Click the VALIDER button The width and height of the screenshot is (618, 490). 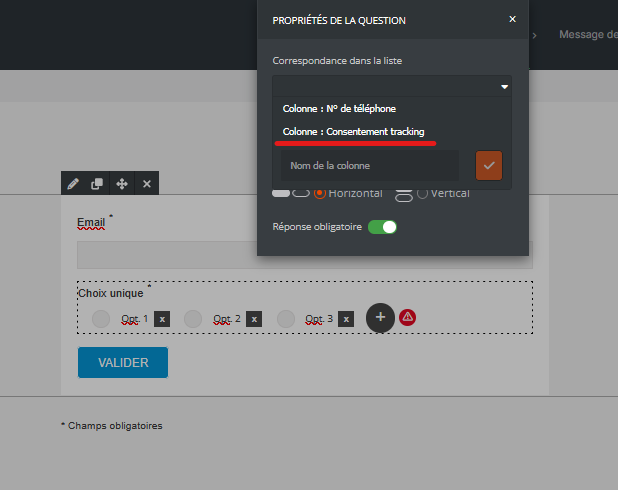123,362
